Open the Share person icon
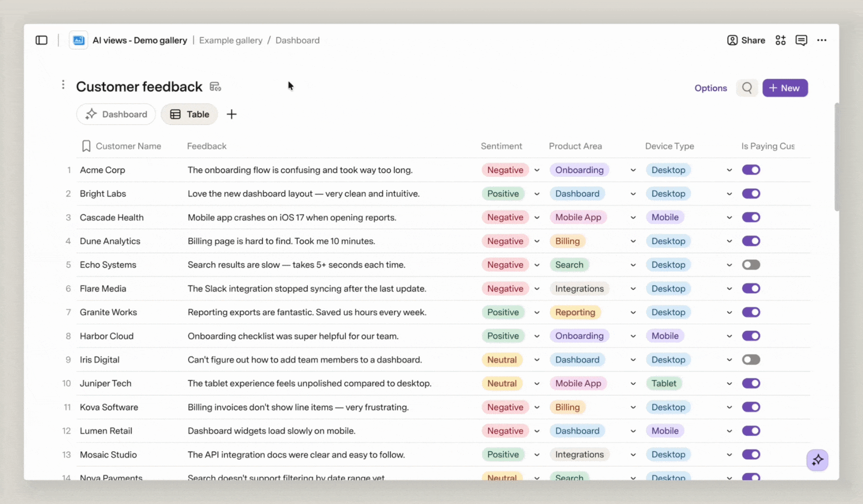This screenshot has width=863, height=504. (732, 40)
